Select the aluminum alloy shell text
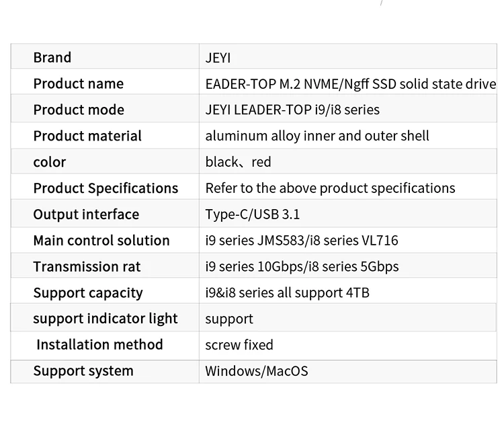 point(317,136)
